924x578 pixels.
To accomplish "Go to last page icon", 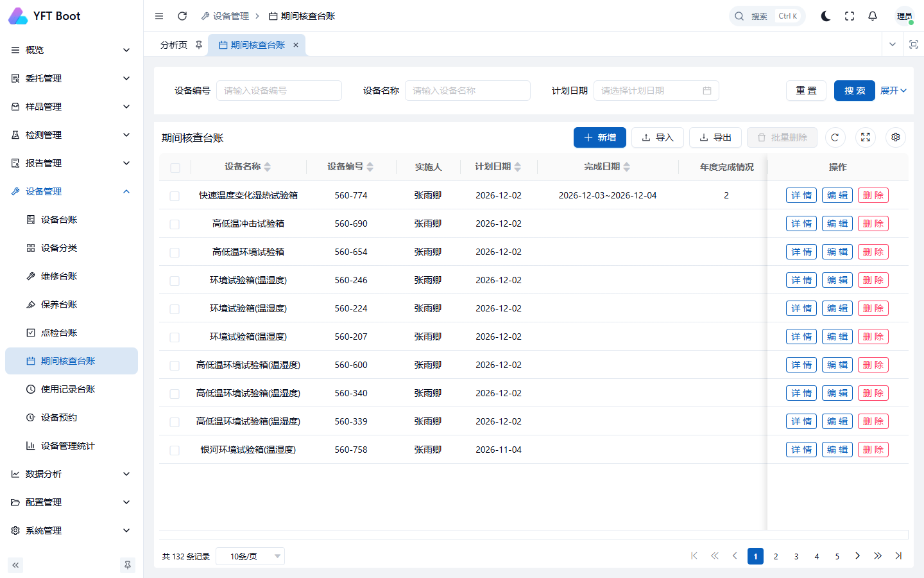I will pyautogui.click(x=898, y=556).
